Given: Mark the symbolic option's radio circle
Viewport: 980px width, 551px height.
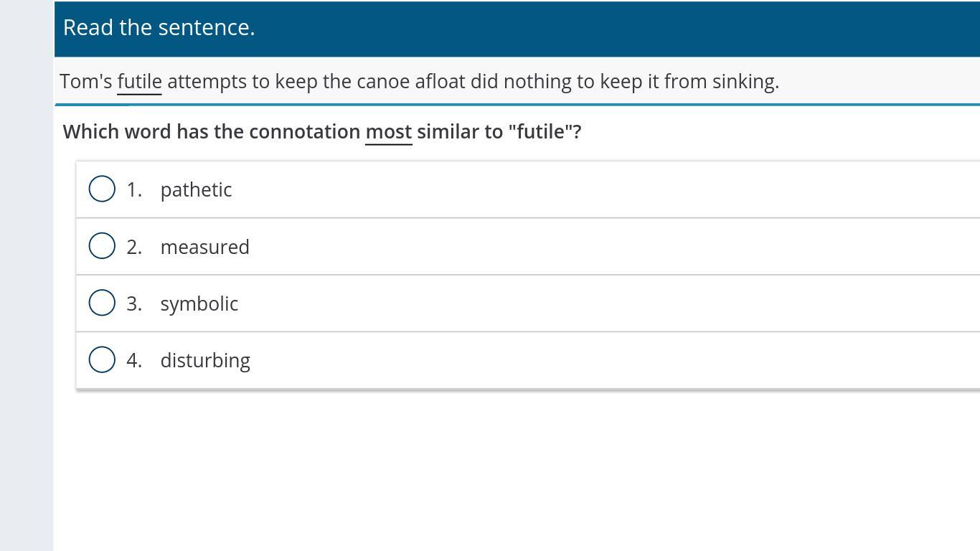Looking at the screenshot, I should 102,303.
